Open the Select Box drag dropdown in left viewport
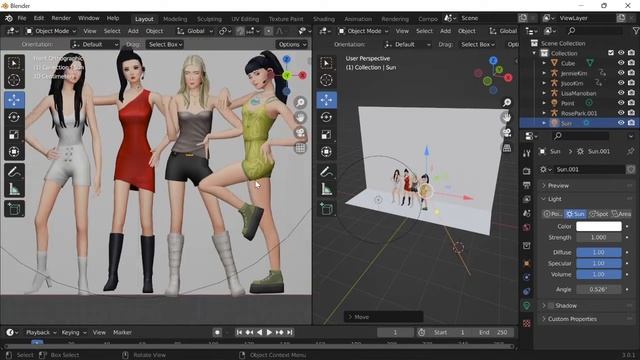The image size is (640, 360). (x=165, y=44)
